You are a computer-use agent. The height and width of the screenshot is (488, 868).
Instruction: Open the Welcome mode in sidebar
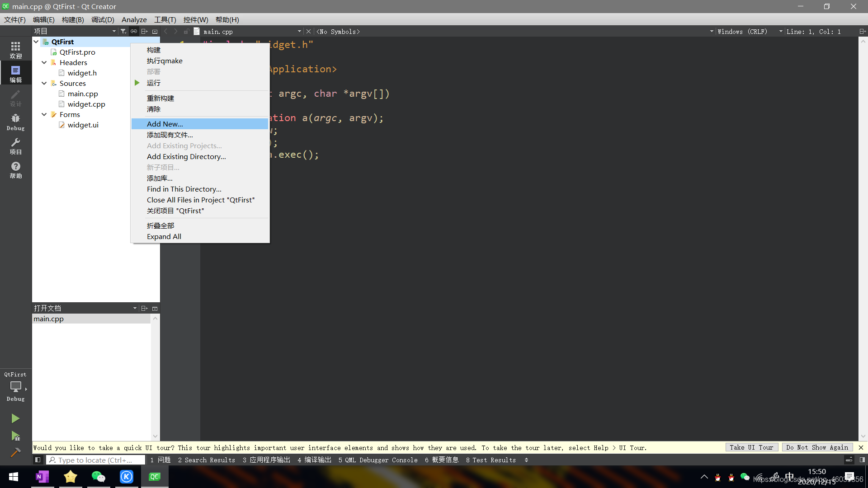(15, 50)
